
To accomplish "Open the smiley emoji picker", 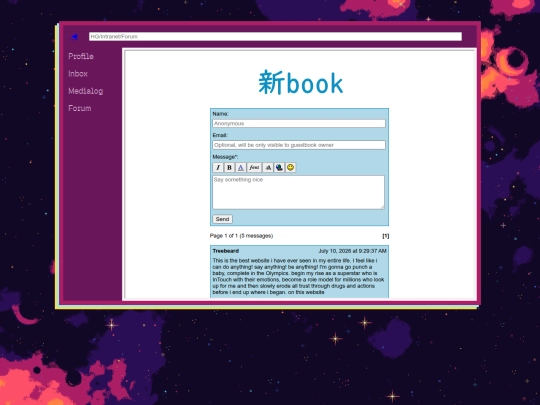I will click(291, 167).
